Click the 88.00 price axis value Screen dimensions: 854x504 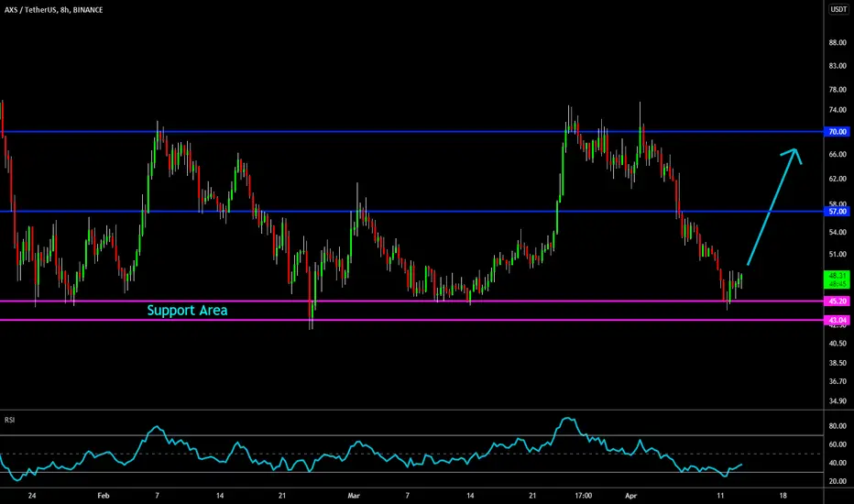tap(838, 42)
